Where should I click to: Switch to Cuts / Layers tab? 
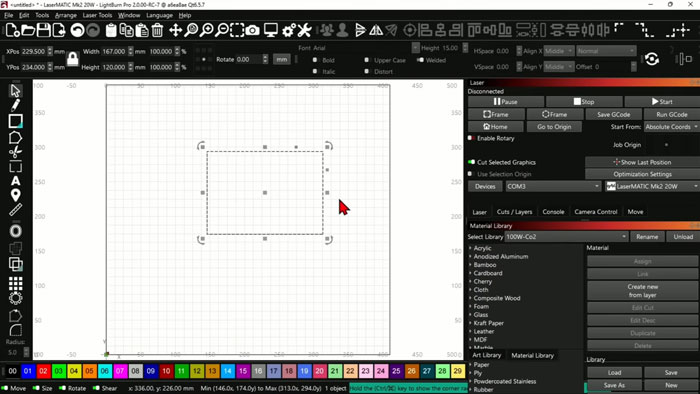514,212
